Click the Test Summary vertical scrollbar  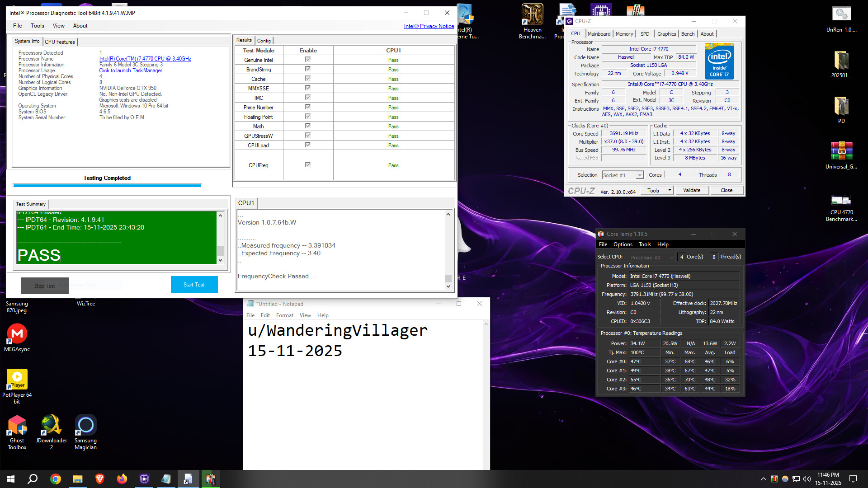pos(220,237)
